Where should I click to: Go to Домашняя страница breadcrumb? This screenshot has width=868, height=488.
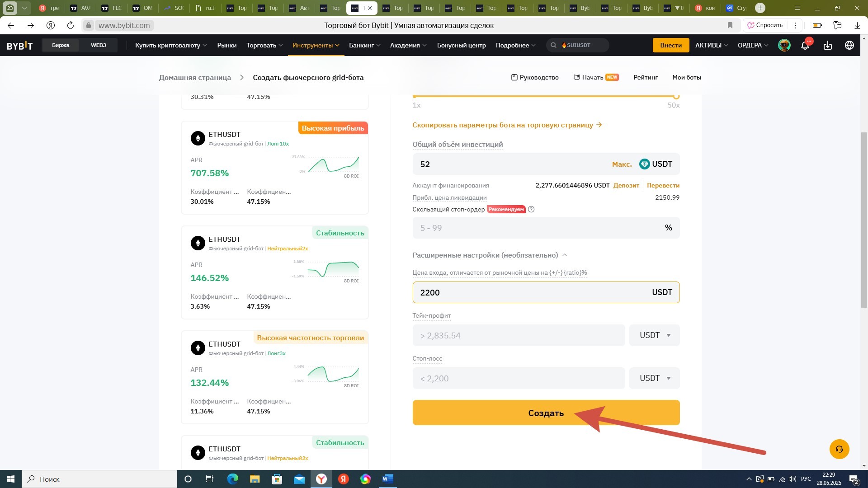195,77
